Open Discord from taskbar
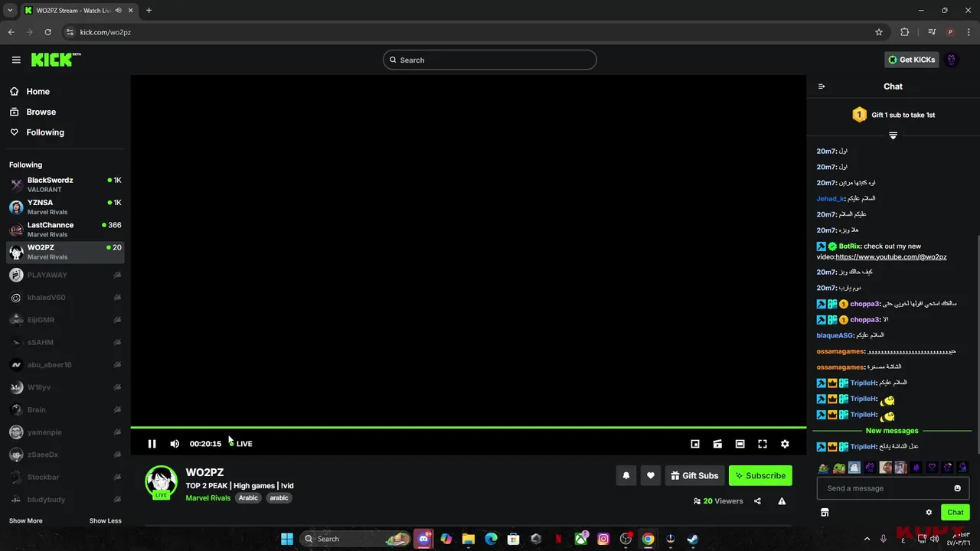Screen dimensions: 980x551 click(x=423, y=539)
